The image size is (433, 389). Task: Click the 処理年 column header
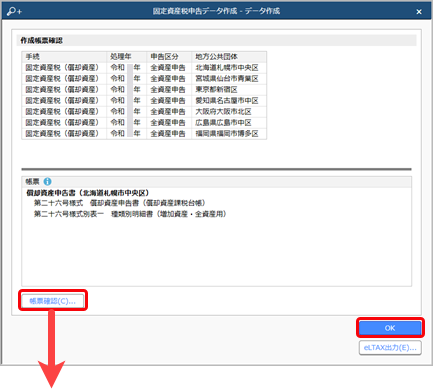coord(127,57)
